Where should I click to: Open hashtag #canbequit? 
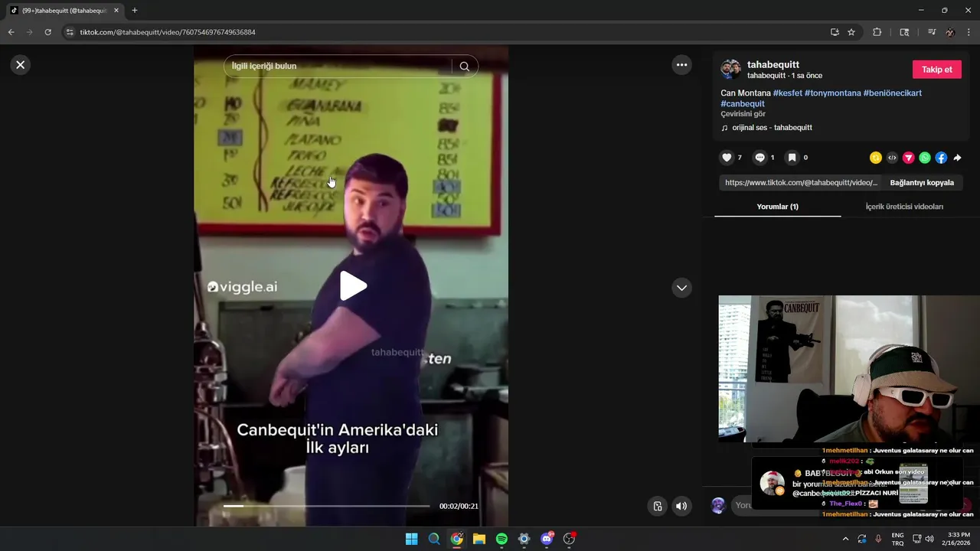pos(743,103)
